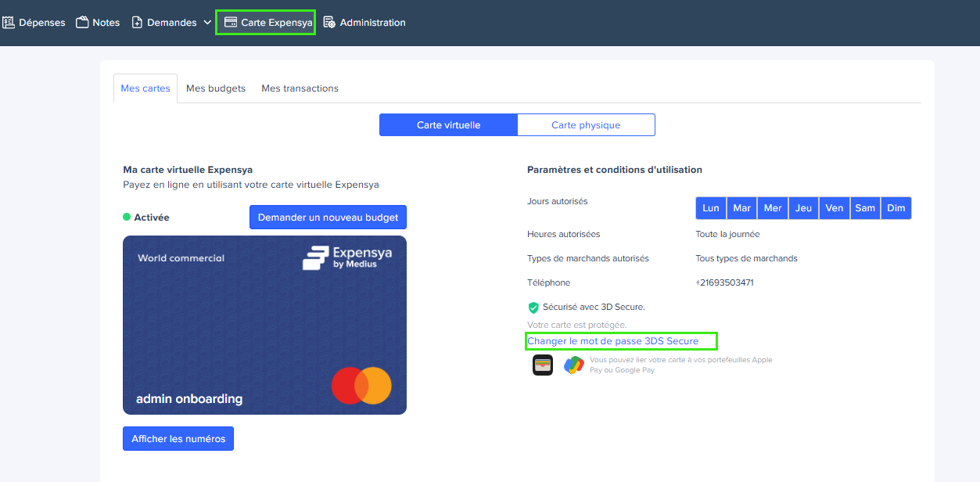Screen dimensions: 980x482
Task: Click 'Votre carte est protégée.' text
Action: (577, 325)
